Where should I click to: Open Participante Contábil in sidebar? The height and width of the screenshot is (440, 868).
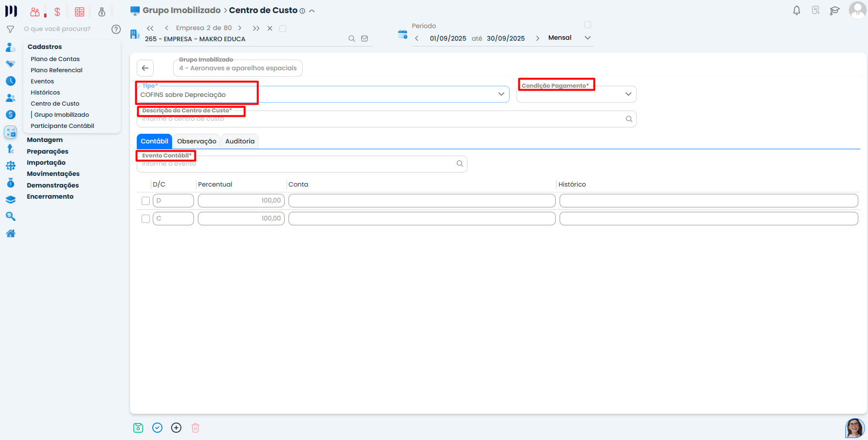click(63, 126)
